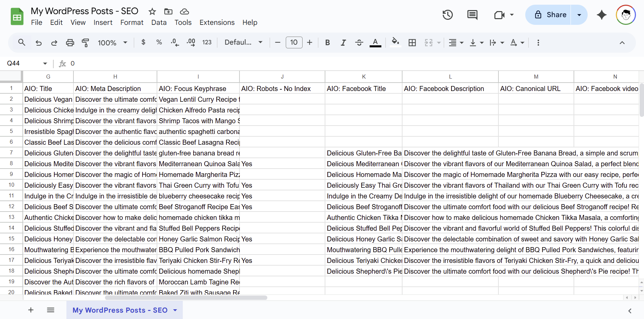
Task: Open the Google Sheets home icon
Action: click(x=17, y=16)
